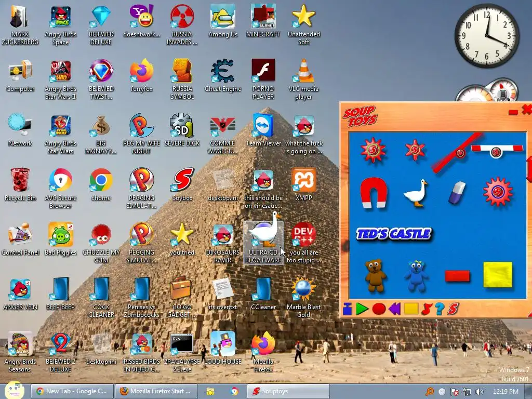The height and width of the screenshot is (399, 532).
Task: Click the purple rewind arrows in Soup Toys
Action: point(395,309)
